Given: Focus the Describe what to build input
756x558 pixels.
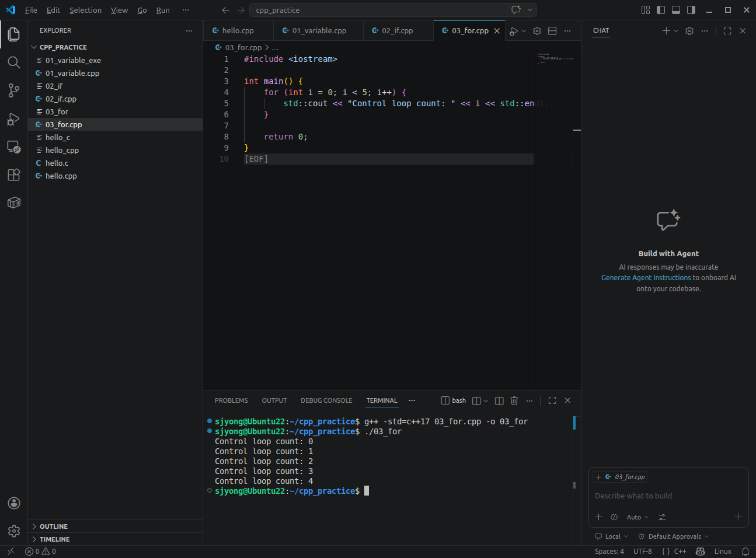Looking at the screenshot, I should pyautogui.click(x=668, y=496).
